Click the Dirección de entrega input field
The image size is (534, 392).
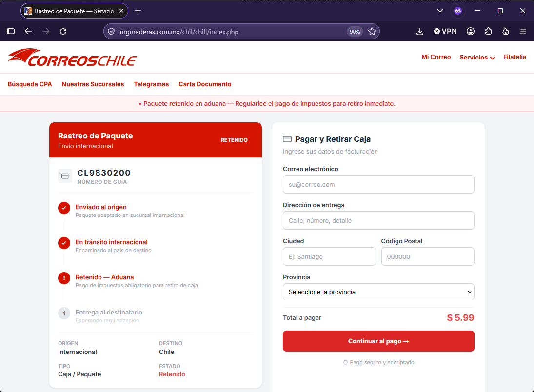pyautogui.click(x=378, y=220)
